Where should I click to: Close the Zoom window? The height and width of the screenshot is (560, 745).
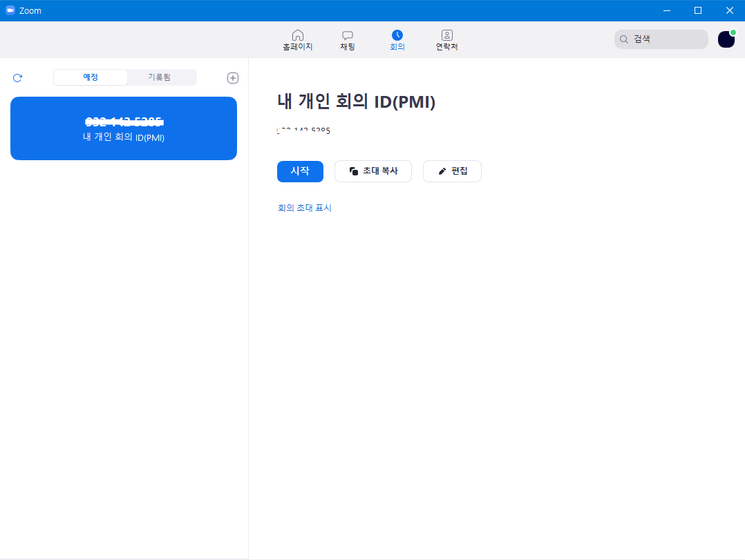[730, 10]
